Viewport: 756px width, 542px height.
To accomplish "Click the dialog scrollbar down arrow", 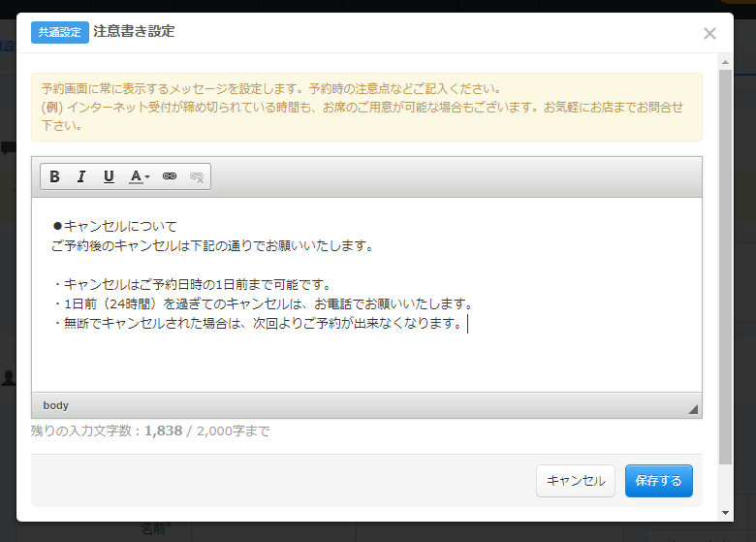I will pos(726,513).
